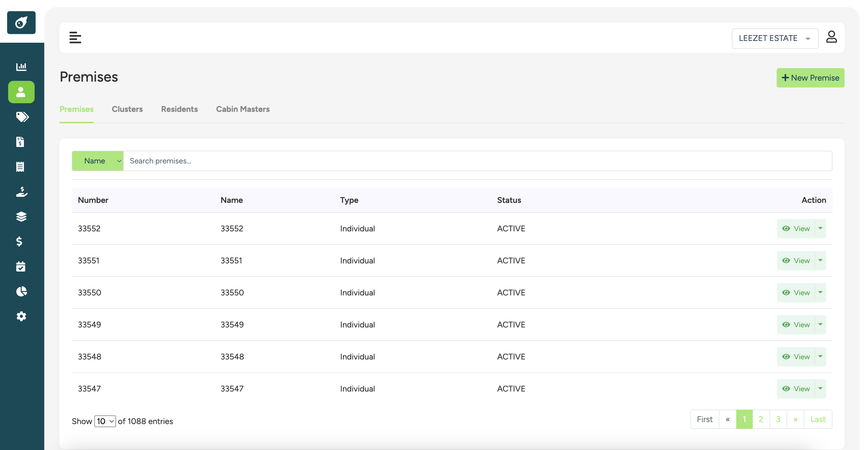Open the LEEZET ESTATE dropdown

[x=775, y=38]
